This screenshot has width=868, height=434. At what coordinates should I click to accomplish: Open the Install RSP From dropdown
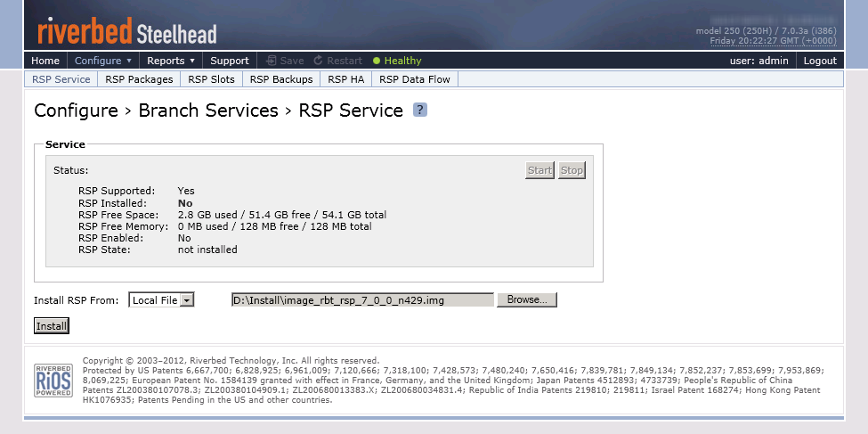(x=161, y=299)
